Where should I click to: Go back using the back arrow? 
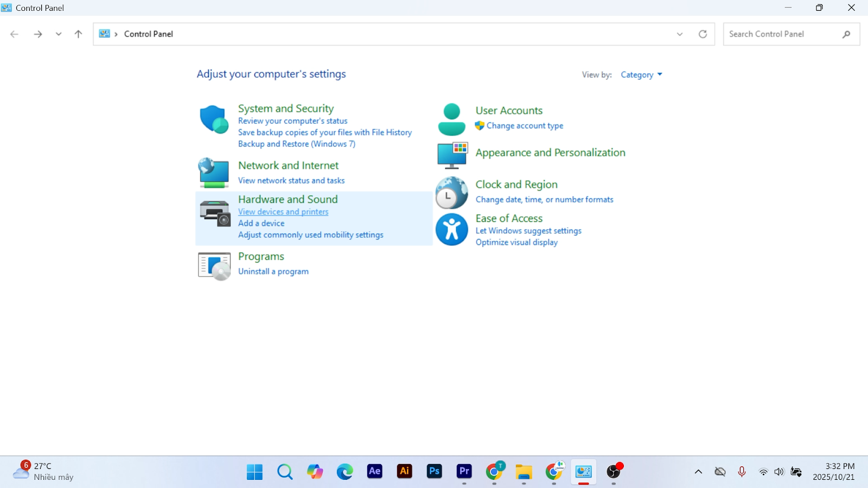15,34
